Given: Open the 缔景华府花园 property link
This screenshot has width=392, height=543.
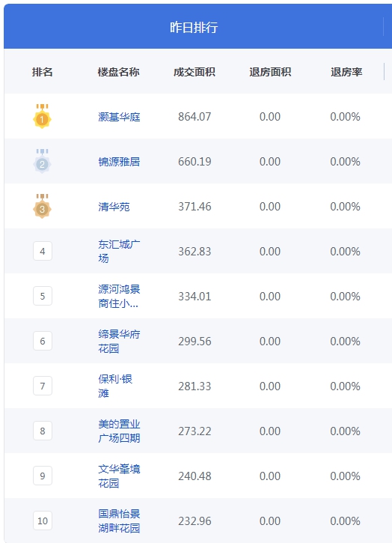Looking at the screenshot, I should [119, 341].
